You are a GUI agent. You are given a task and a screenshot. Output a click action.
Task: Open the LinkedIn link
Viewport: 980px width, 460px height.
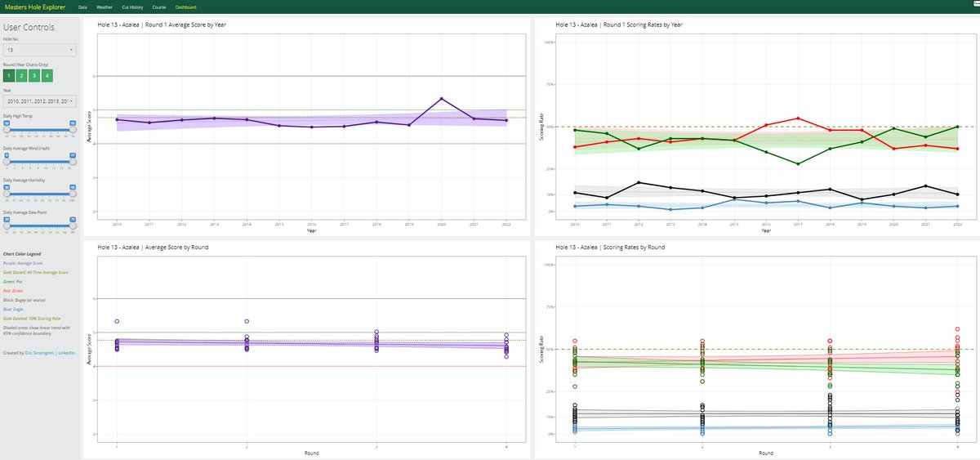[x=67, y=353]
